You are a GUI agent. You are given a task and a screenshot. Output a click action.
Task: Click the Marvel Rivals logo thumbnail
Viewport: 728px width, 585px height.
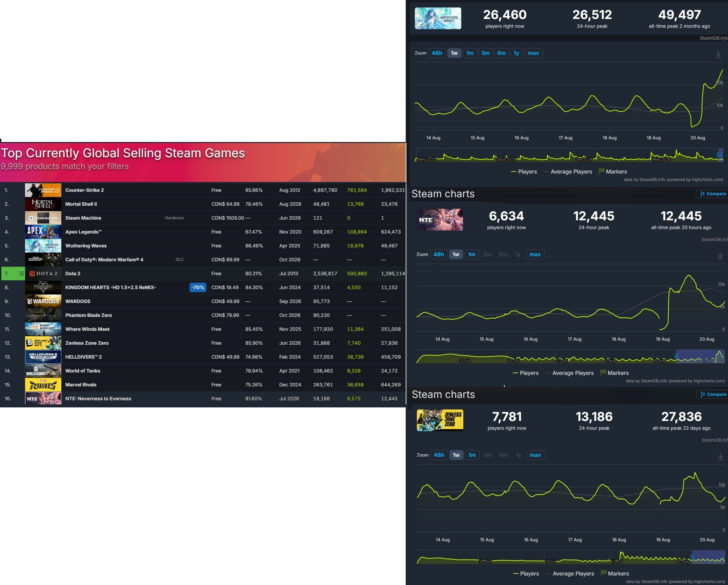43,385
